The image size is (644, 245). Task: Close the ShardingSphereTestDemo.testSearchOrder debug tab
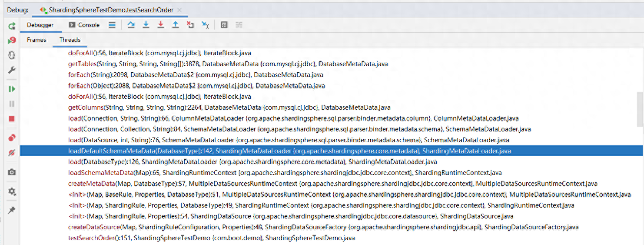pyautogui.click(x=180, y=10)
